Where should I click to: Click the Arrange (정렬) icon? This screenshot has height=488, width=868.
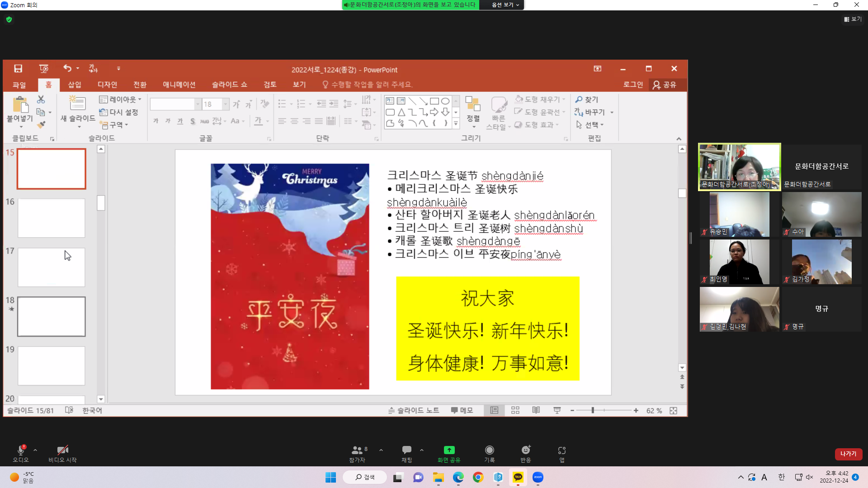(473, 104)
